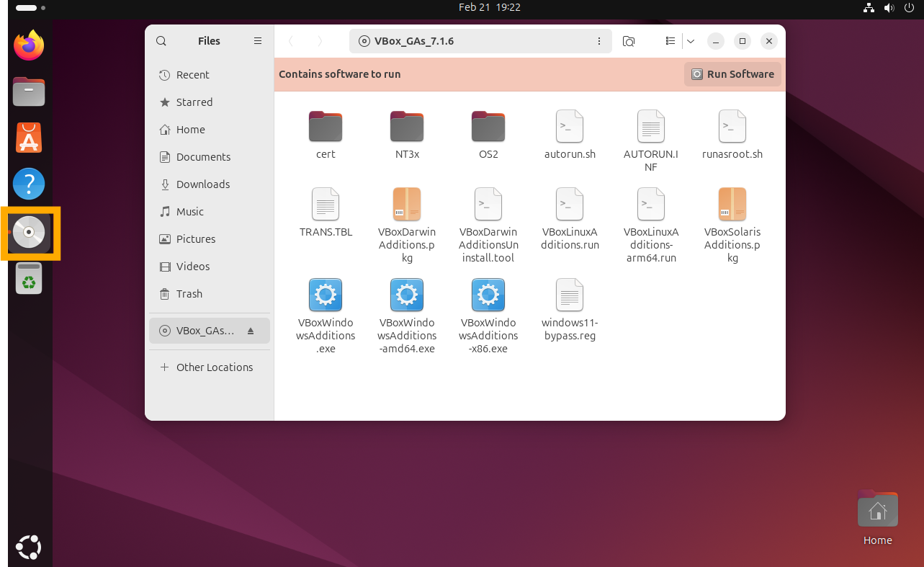Expand the view options dropdown arrow
This screenshot has width=924, height=567.
click(691, 41)
